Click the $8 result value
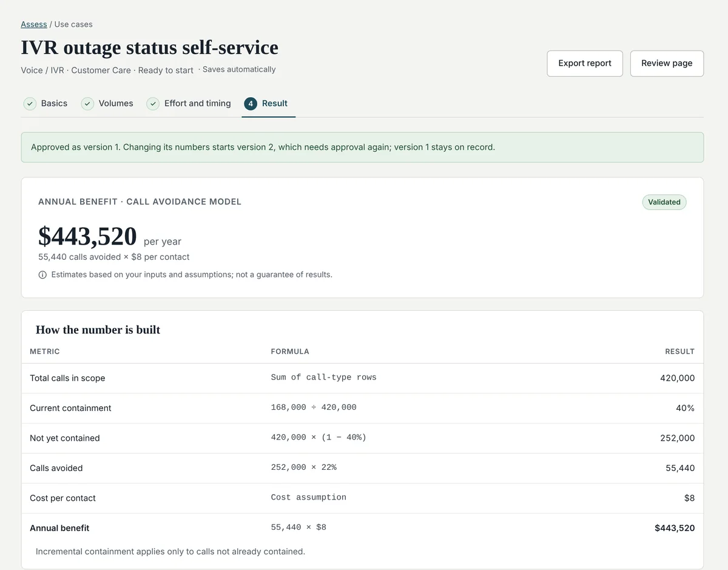This screenshot has height=570, width=728. (690, 498)
